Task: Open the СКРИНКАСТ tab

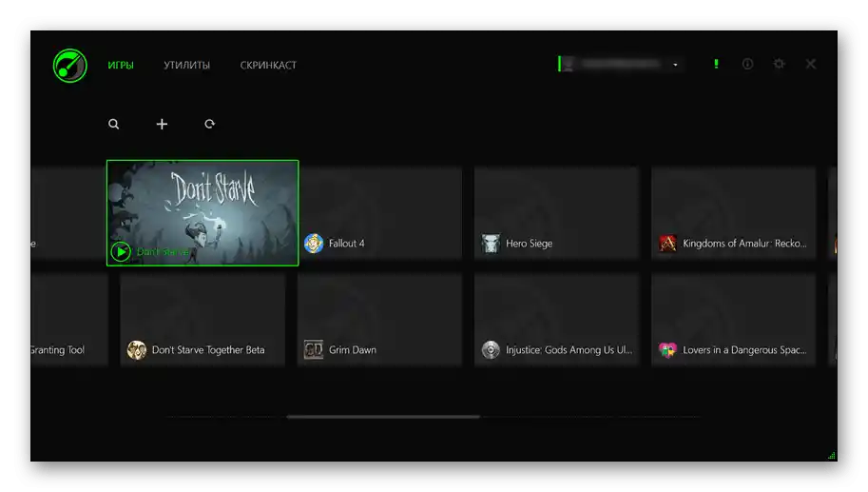Action: 268,65
